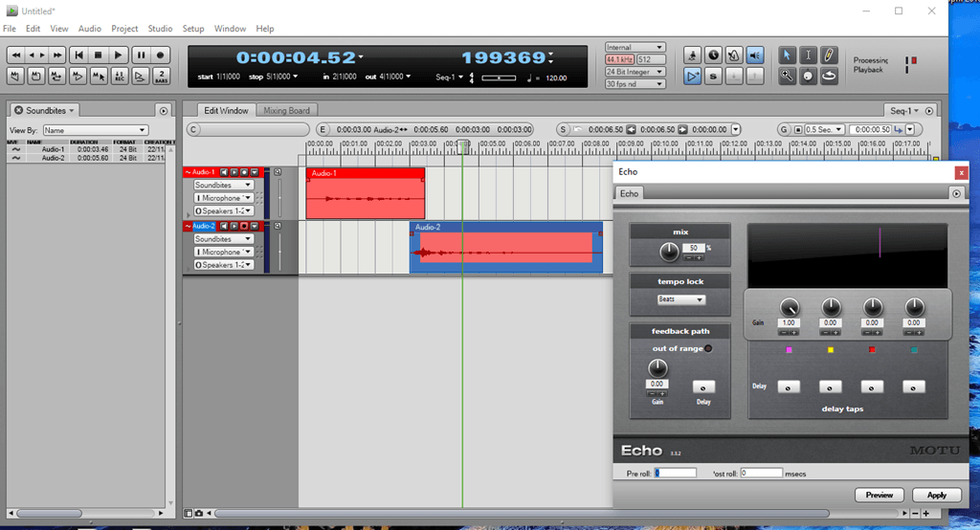Open the 24 Bit Integer format dropdown
This screenshot has width=980, height=530.
[x=635, y=72]
